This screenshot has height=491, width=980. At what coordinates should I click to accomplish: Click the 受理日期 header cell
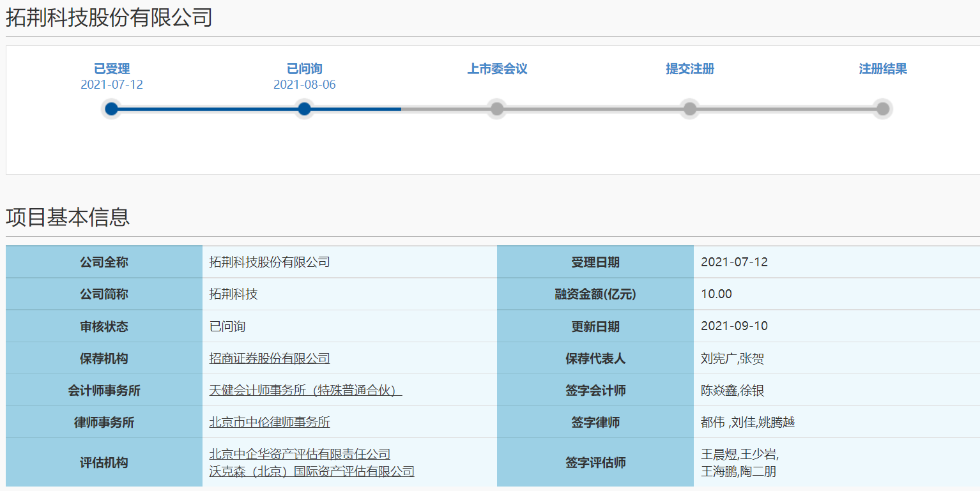point(595,262)
